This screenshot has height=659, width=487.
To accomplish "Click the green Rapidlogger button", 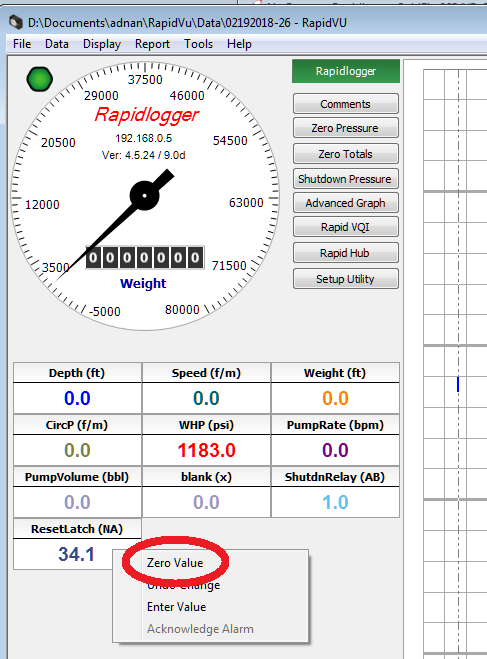I will click(x=346, y=71).
